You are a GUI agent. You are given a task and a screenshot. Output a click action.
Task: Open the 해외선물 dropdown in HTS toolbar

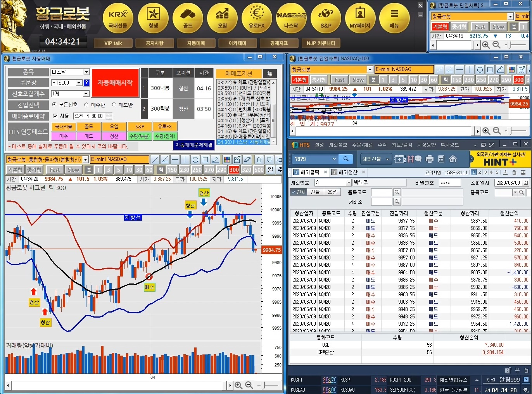[375, 159]
